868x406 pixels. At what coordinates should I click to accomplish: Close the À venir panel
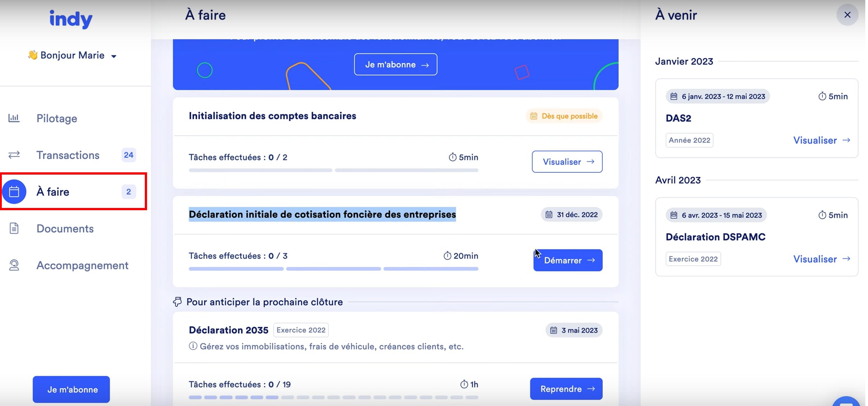847,15
